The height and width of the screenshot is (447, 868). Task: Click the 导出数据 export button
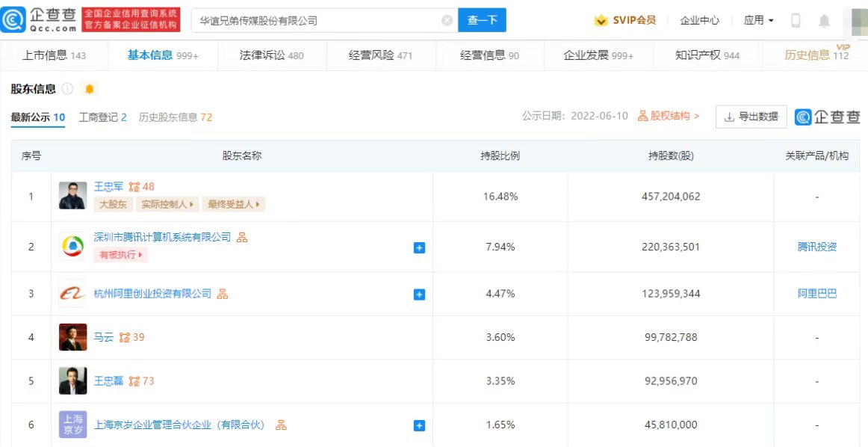(751, 117)
